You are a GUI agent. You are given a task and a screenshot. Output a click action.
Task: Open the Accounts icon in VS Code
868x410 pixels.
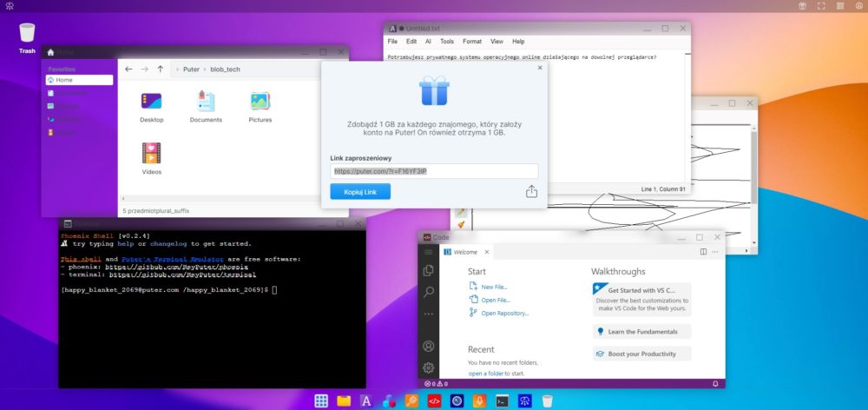click(429, 347)
